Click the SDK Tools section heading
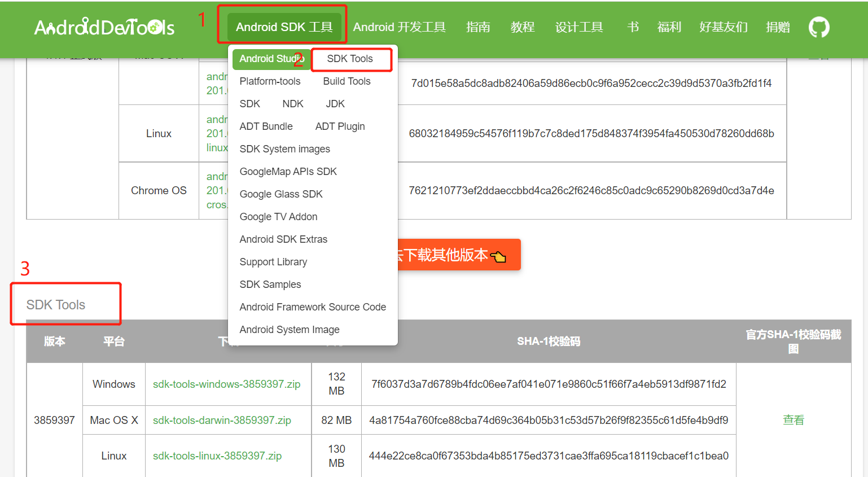This screenshot has width=868, height=477. [x=55, y=305]
